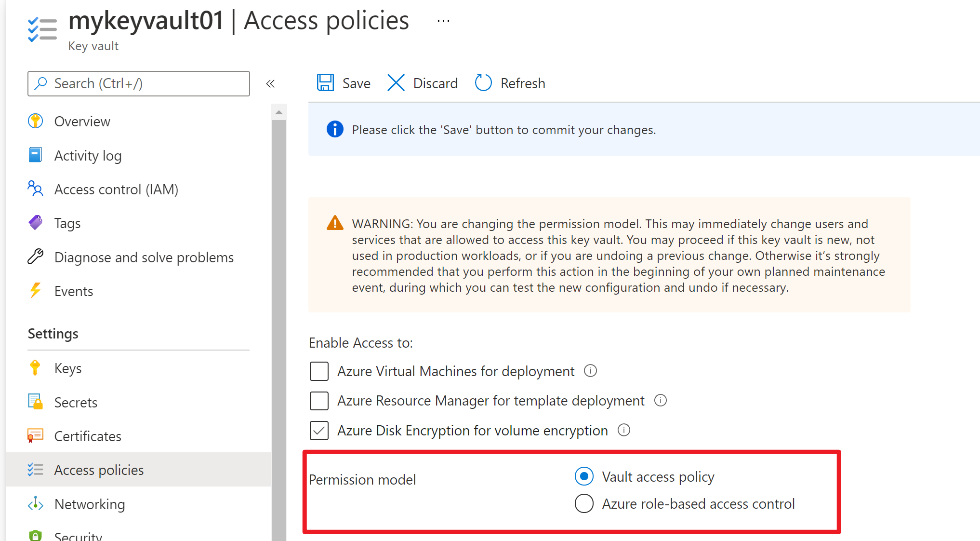The image size is (980, 541).
Task: Uncheck Azure Disk Encryption for volume encryption
Action: [x=319, y=430]
